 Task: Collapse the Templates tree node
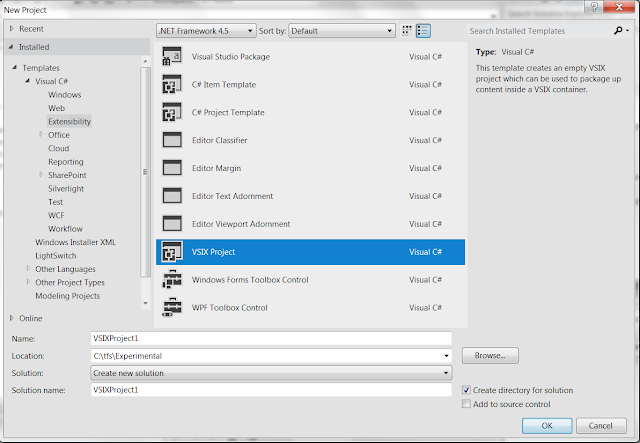tap(15, 67)
